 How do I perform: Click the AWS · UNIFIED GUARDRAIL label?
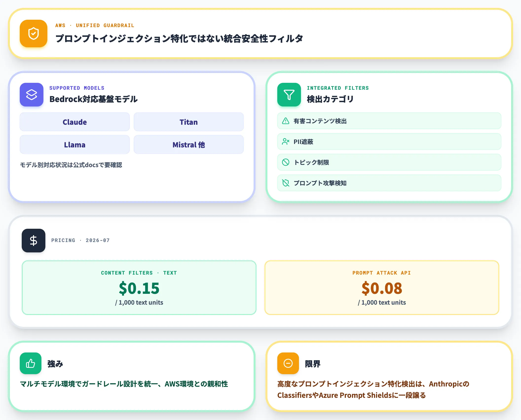point(95,25)
